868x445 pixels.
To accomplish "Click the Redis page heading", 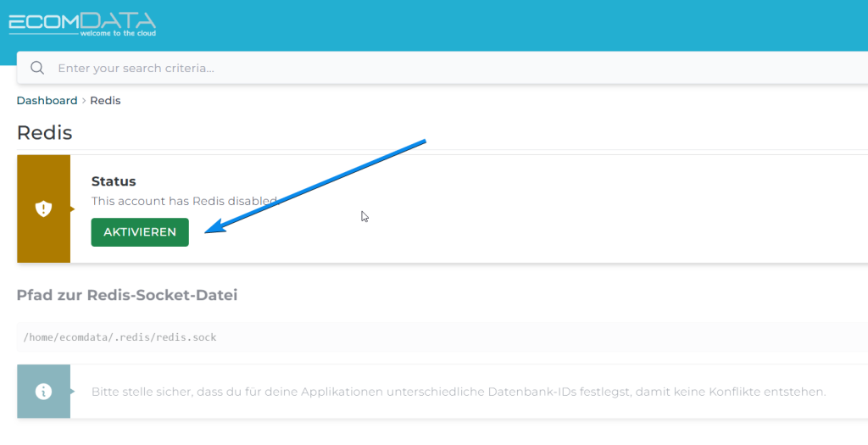I will [x=44, y=132].
